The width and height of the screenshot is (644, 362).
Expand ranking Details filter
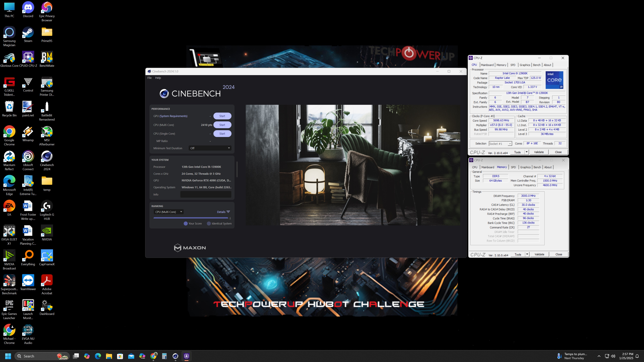coord(223,212)
